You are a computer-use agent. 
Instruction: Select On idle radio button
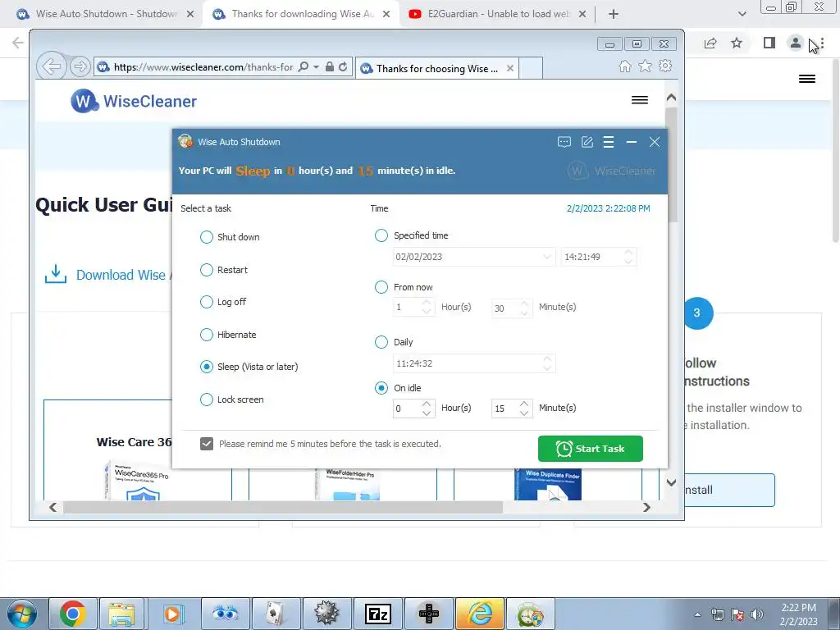coord(381,388)
